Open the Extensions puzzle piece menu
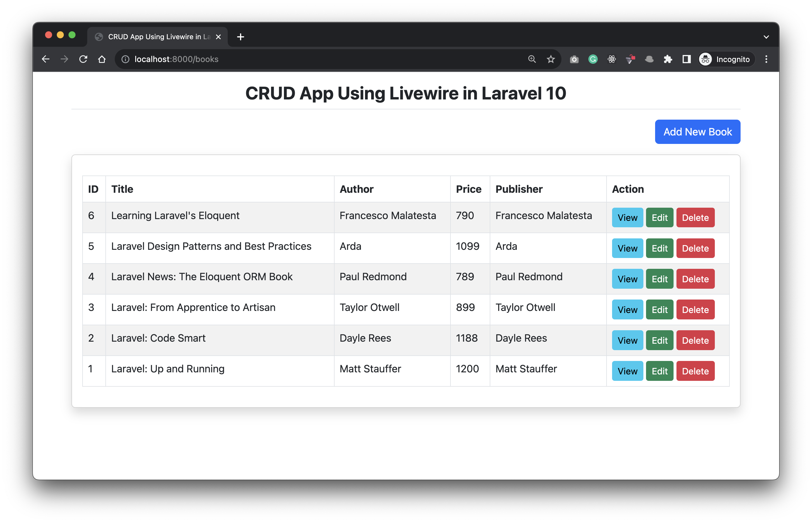Viewport: 812px width, 523px height. (668, 59)
